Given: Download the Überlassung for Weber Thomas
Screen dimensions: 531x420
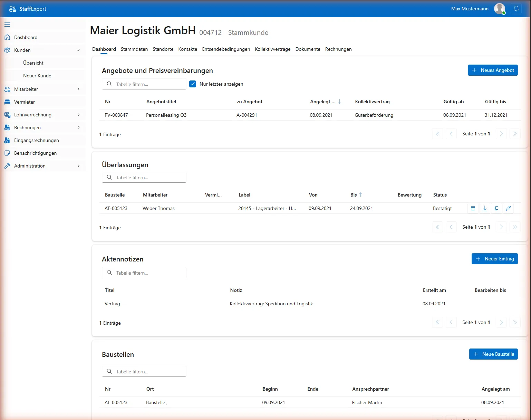Looking at the screenshot, I should point(484,208).
